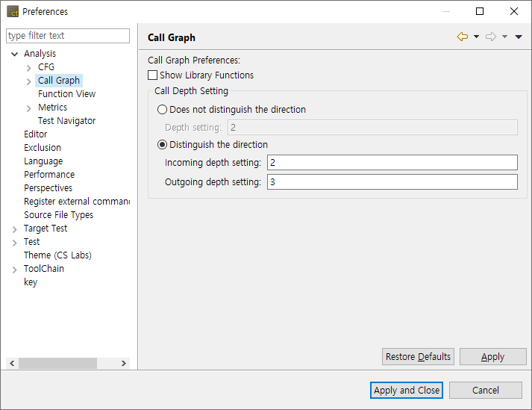Open the back history dropdown arrow

476,37
